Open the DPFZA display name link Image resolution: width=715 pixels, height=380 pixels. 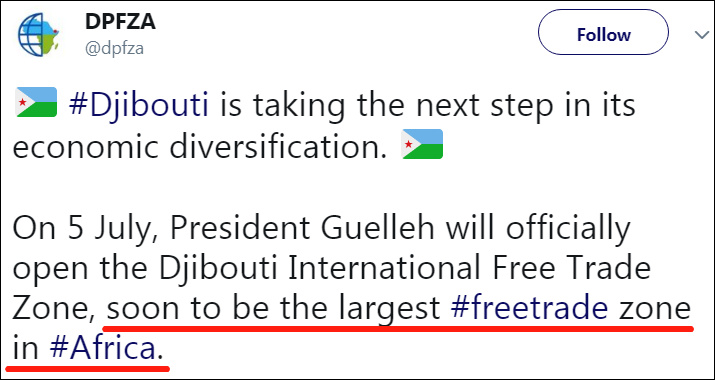pyautogui.click(x=120, y=22)
